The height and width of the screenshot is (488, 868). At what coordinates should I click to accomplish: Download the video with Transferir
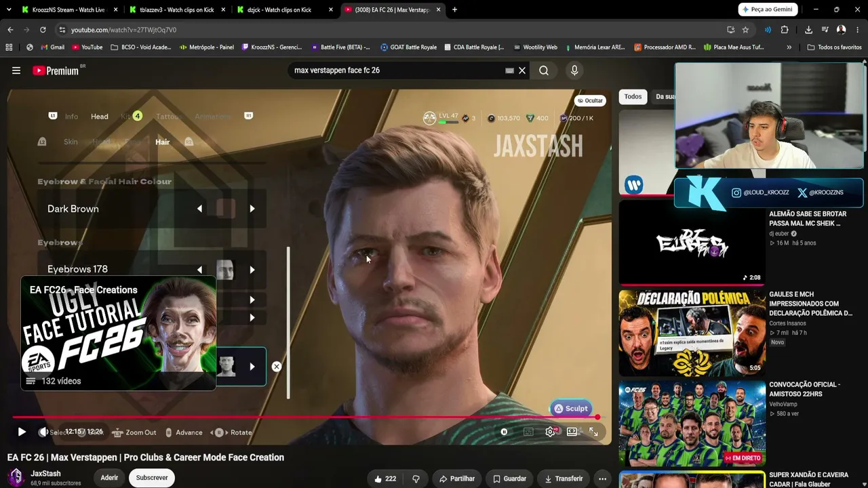(x=564, y=479)
